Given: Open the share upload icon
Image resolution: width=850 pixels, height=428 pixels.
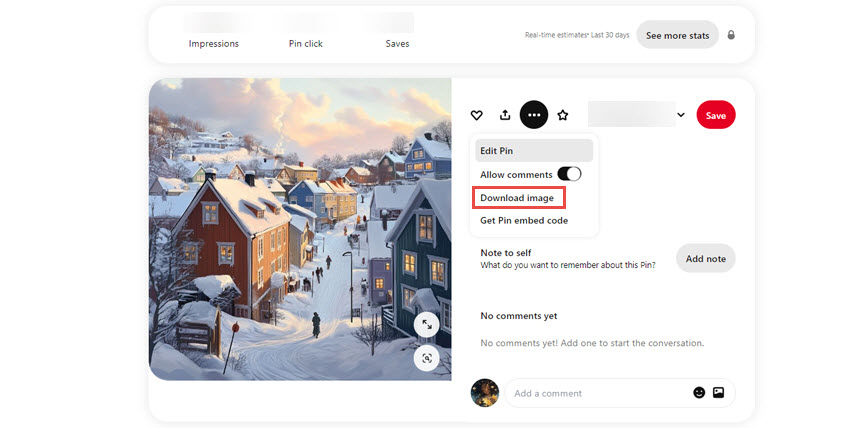Looking at the screenshot, I should coord(505,115).
